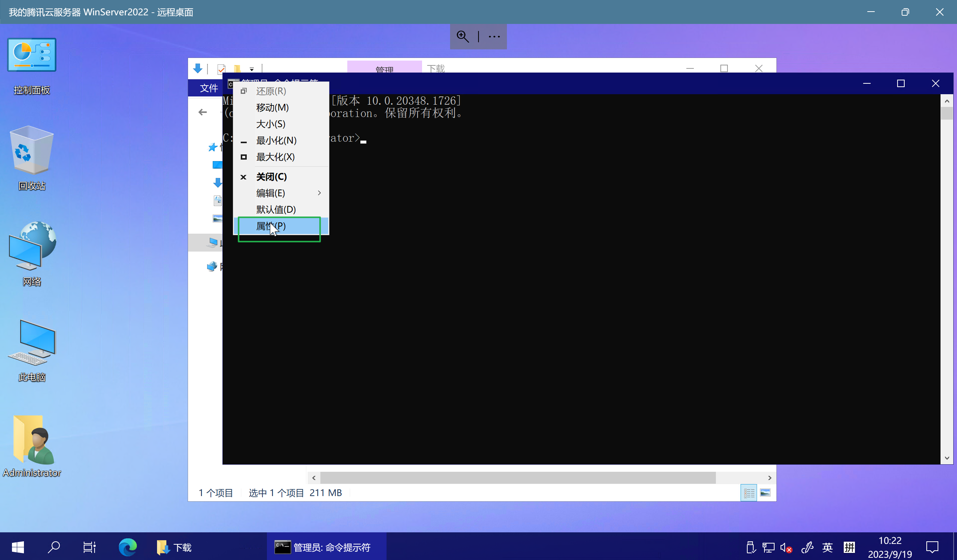Click the pen input tray icon

807,547
